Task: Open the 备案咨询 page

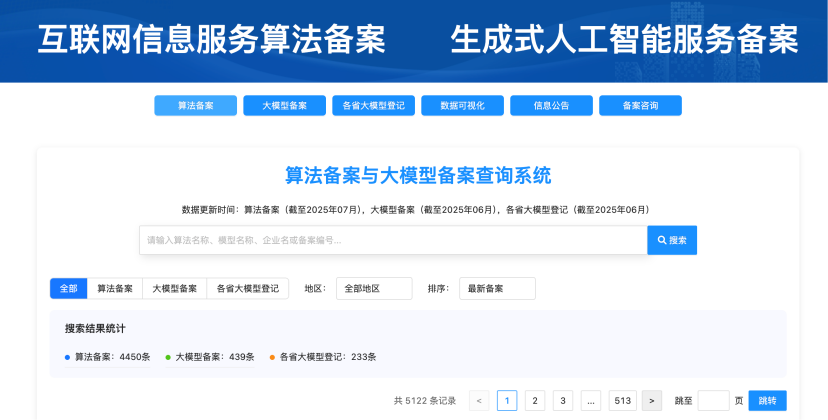Action: (x=641, y=106)
